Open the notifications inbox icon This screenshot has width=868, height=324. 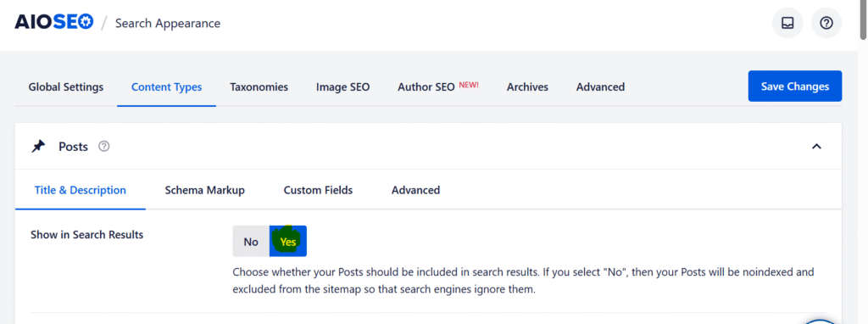click(x=787, y=23)
